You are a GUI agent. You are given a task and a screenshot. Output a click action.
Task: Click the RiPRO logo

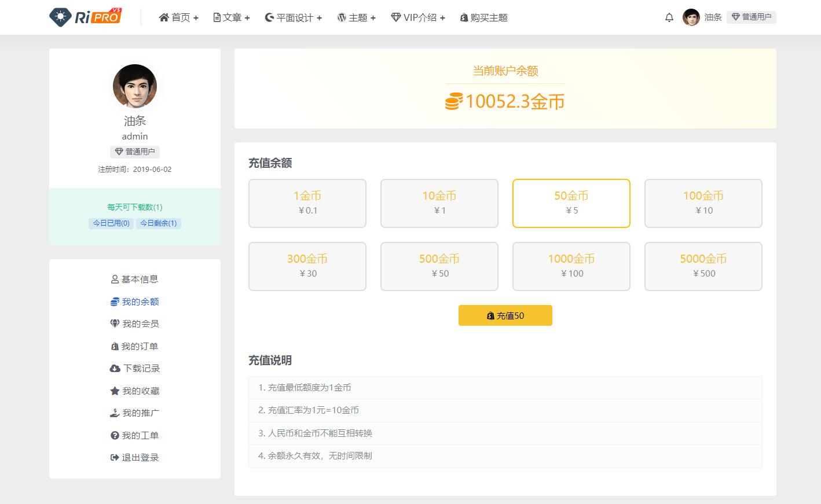pyautogui.click(x=86, y=17)
